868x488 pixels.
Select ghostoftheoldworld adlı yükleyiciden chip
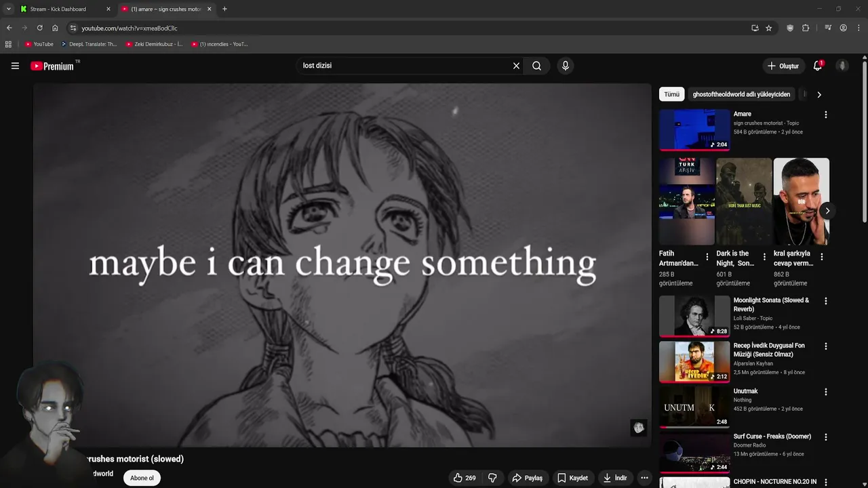point(741,94)
